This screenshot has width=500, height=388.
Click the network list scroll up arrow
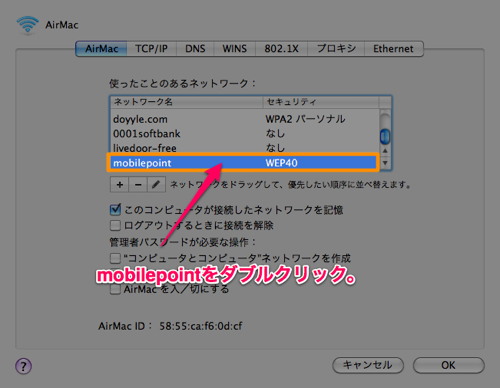pyautogui.click(x=385, y=151)
